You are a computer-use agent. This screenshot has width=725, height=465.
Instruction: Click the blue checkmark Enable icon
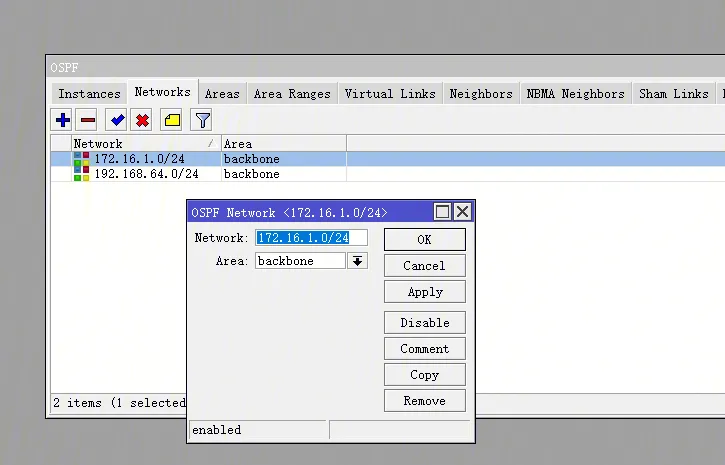click(x=117, y=120)
